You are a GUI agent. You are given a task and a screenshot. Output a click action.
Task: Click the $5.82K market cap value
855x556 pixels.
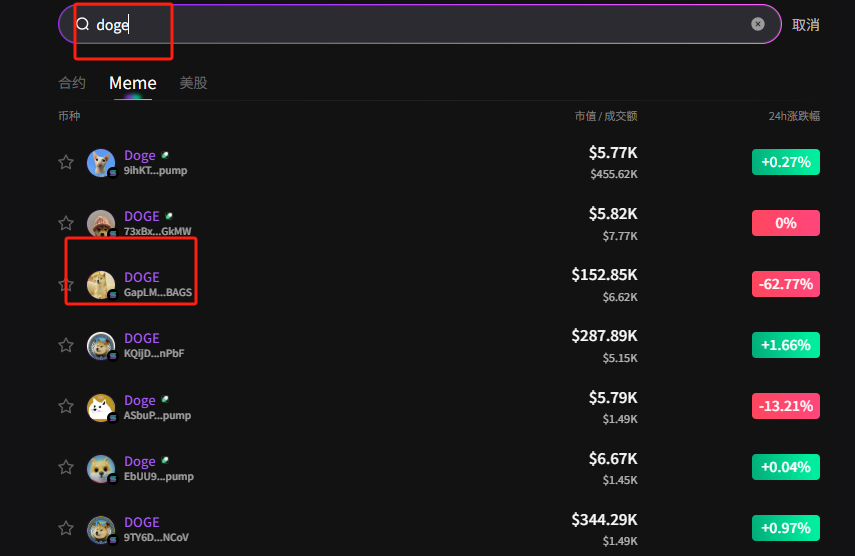[x=613, y=214]
